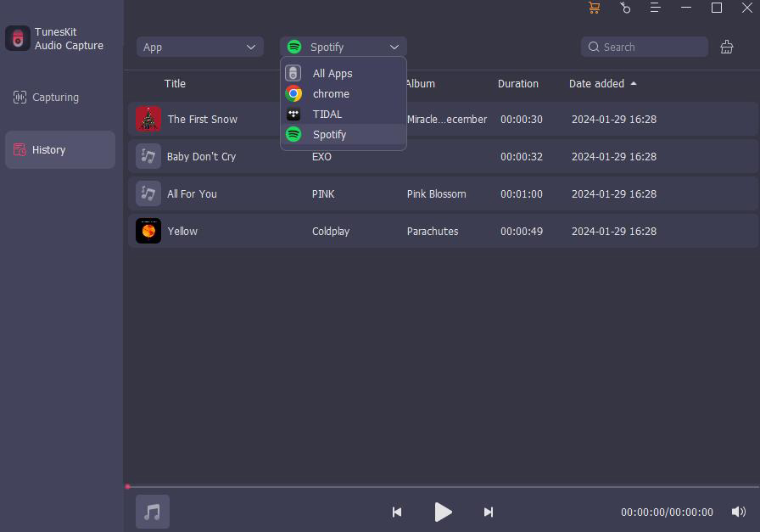The image size is (760, 532).
Task: Click the Spotify icon in the filter box
Action: [x=294, y=47]
